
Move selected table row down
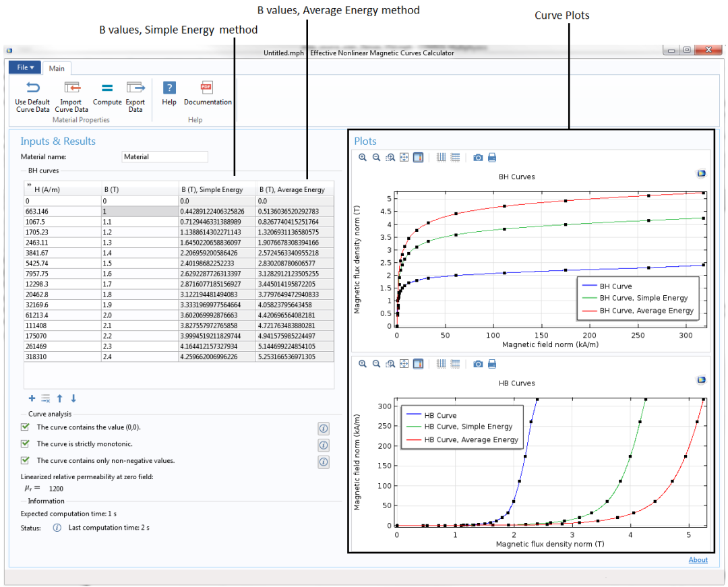pyautogui.click(x=73, y=398)
